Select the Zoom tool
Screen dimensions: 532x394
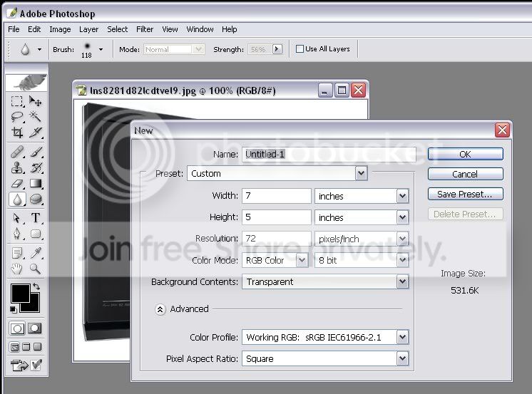tap(35, 269)
